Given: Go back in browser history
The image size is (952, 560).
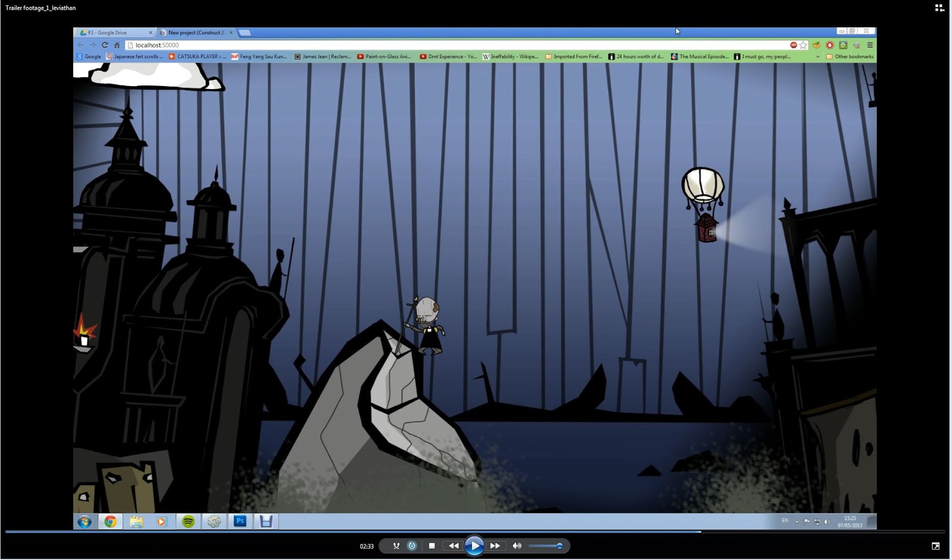Looking at the screenshot, I should 81,45.
